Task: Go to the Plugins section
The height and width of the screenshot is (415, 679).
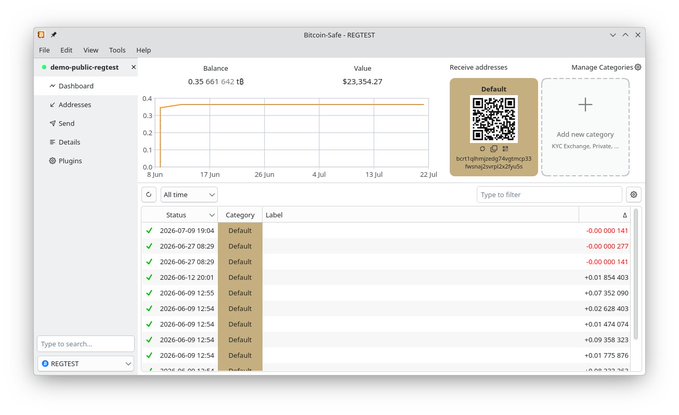Action: [86, 160]
